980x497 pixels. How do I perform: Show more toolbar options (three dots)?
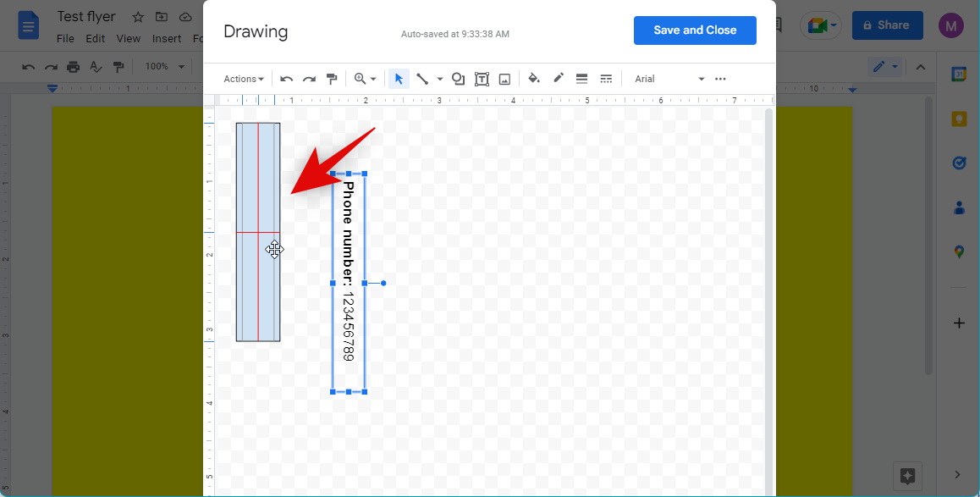[720, 79]
